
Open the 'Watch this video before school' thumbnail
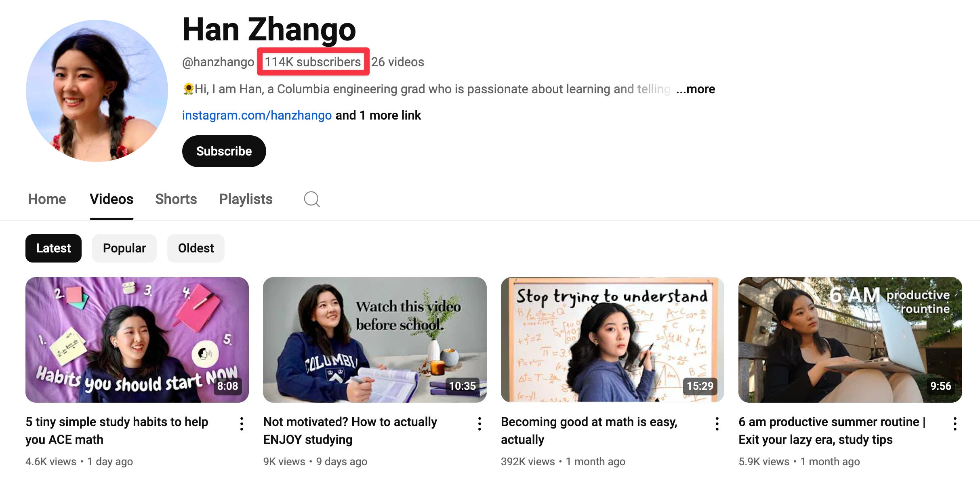pos(374,340)
